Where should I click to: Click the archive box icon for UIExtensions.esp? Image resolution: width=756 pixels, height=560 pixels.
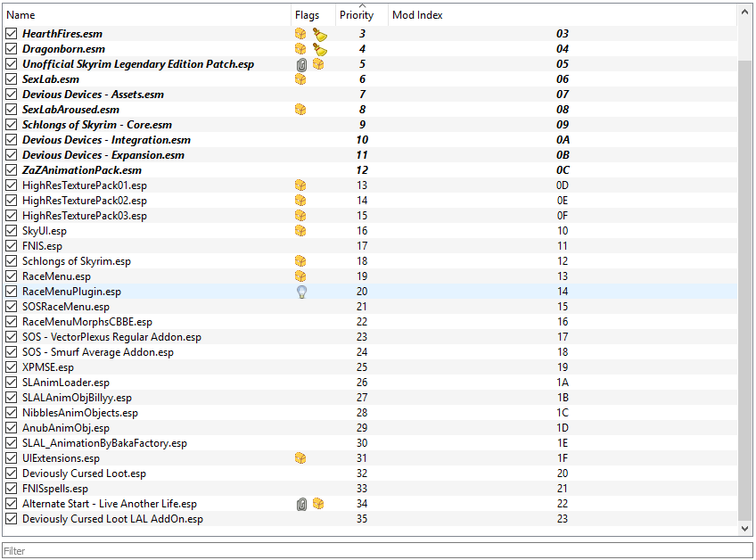point(300,458)
